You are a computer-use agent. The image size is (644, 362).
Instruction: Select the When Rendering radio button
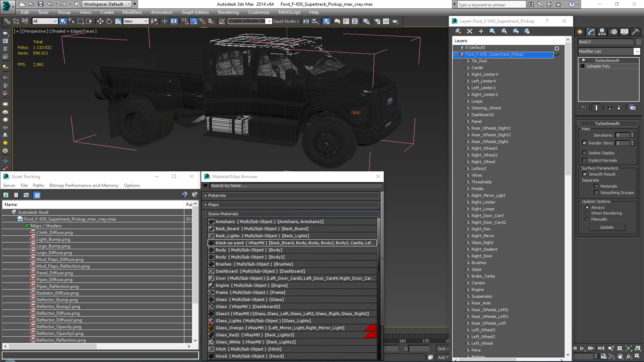[x=587, y=213]
